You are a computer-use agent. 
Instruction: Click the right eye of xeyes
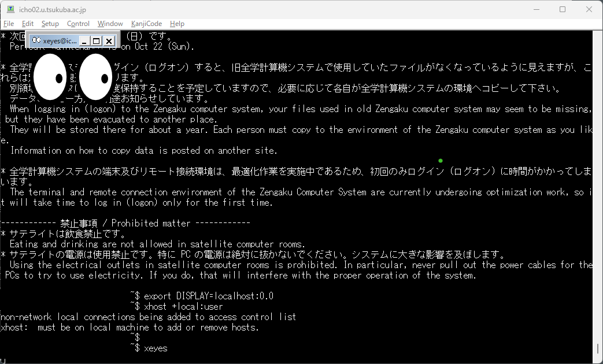(96, 77)
